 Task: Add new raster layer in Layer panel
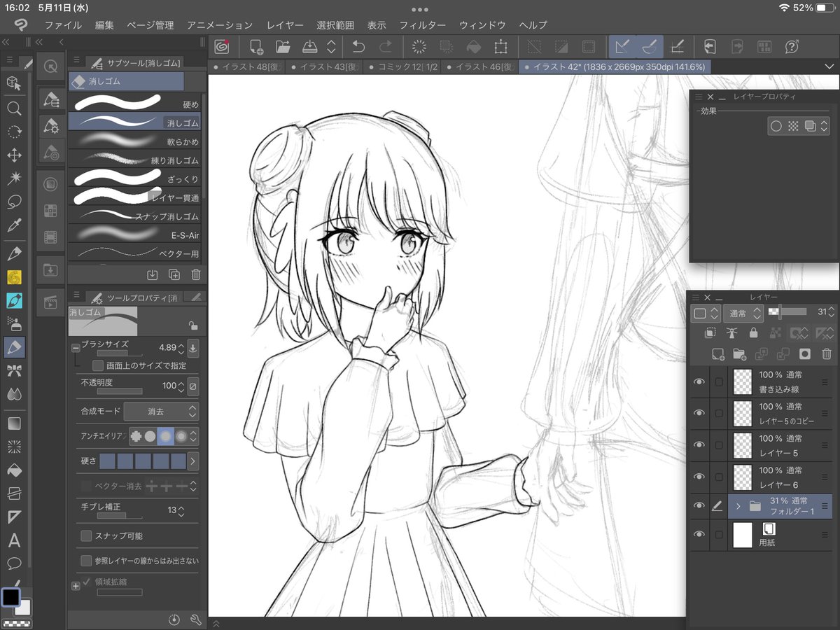pyautogui.click(x=717, y=354)
